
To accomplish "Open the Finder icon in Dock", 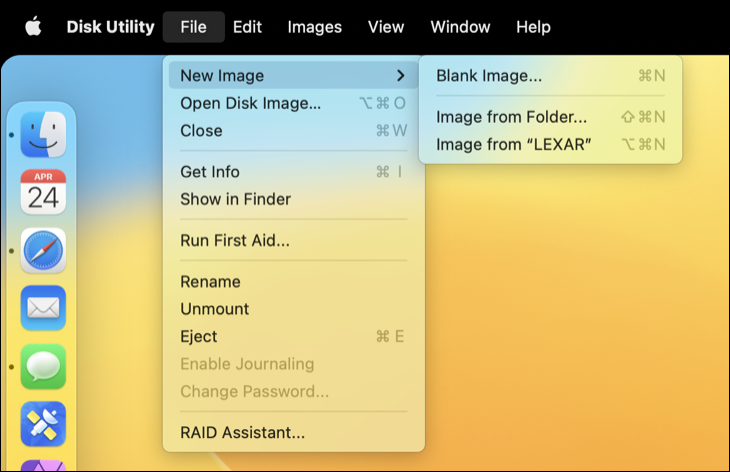I will [x=43, y=135].
